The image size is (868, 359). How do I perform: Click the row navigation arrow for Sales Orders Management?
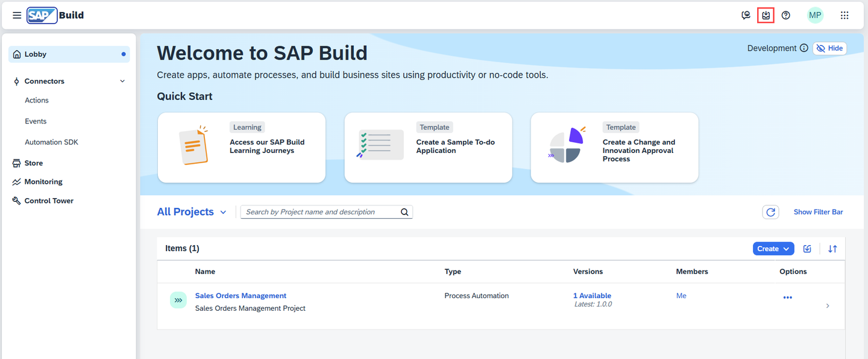click(x=827, y=306)
